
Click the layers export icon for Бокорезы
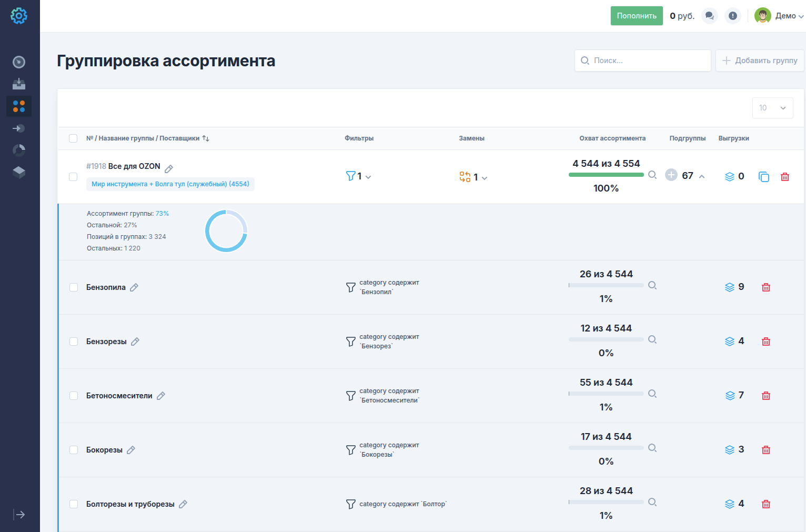730,450
